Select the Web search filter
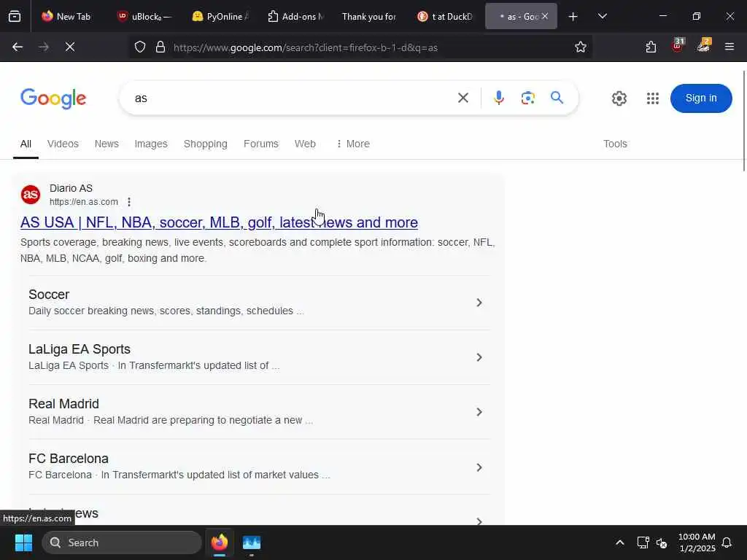 pos(305,144)
